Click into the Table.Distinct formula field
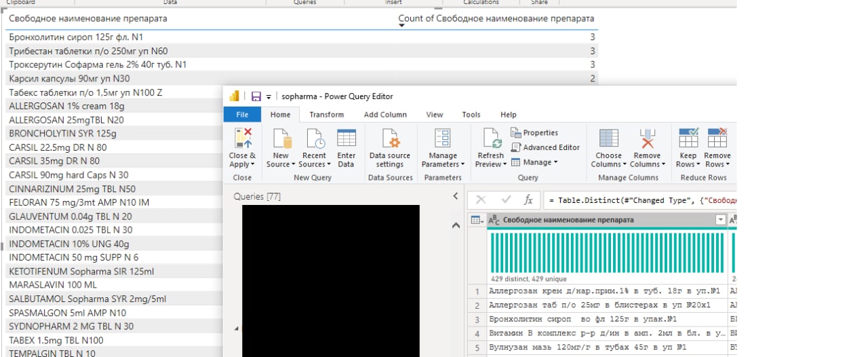 coord(640,201)
